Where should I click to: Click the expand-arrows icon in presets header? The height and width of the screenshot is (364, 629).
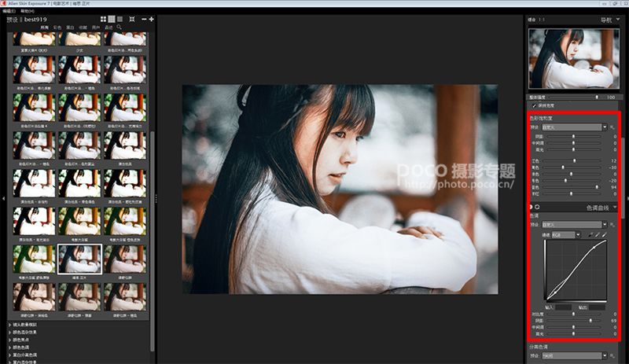point(132,20)
